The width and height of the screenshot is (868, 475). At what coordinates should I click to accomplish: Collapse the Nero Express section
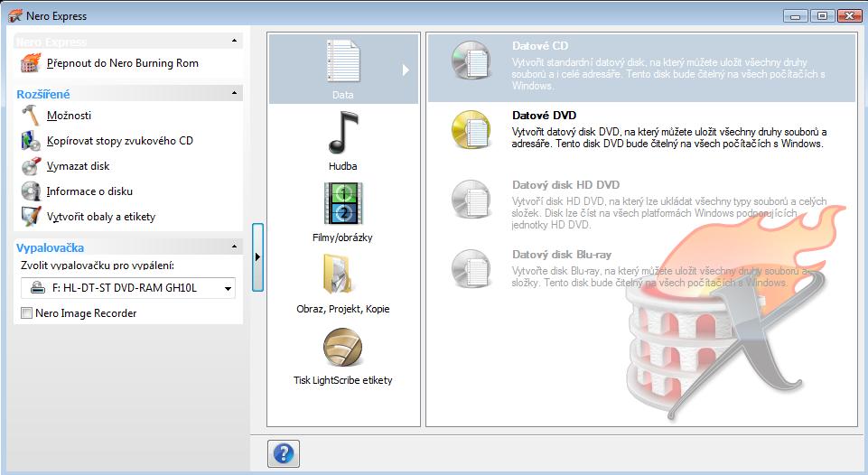(x=234, y=41)
